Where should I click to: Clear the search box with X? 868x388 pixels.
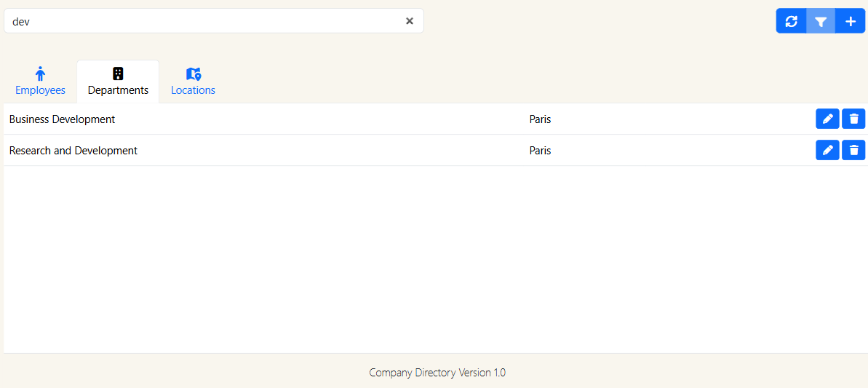[410, 21]
